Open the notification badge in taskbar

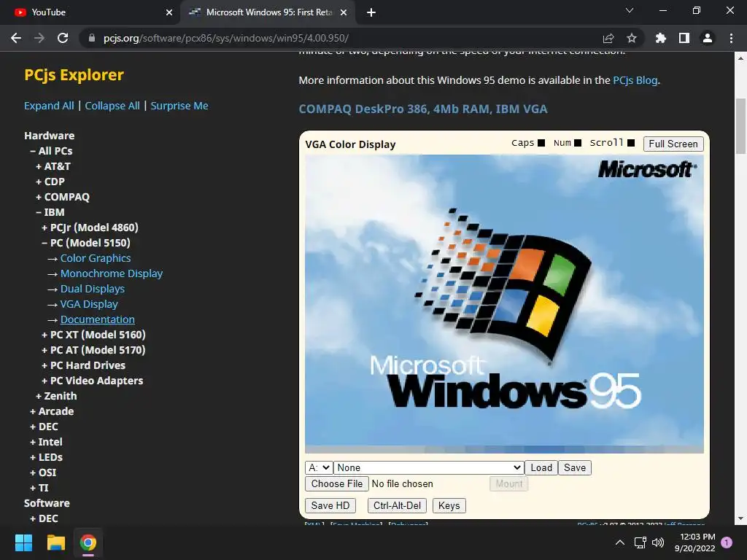pyautogui.click(x=727, y=542)
